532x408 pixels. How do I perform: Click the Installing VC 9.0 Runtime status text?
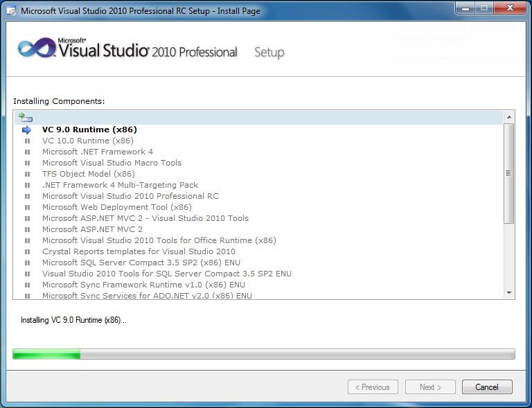pyautogui.click(x=73, y=320)
